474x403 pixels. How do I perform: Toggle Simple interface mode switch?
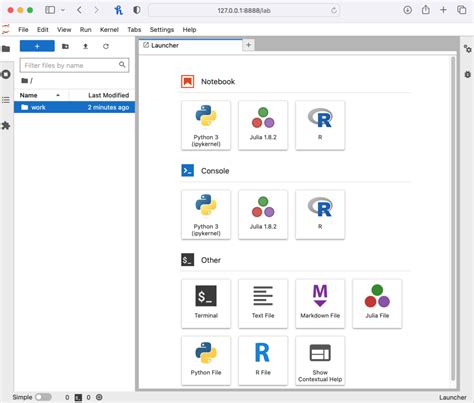pyautogui.click(x=44, y=397)
